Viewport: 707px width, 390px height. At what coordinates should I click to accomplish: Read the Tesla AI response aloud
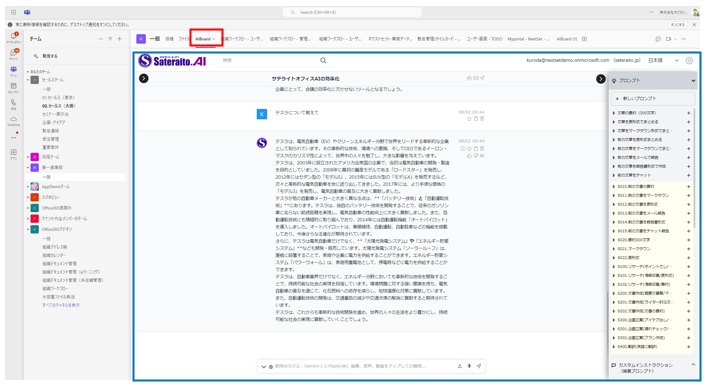[x=482, y=156]
